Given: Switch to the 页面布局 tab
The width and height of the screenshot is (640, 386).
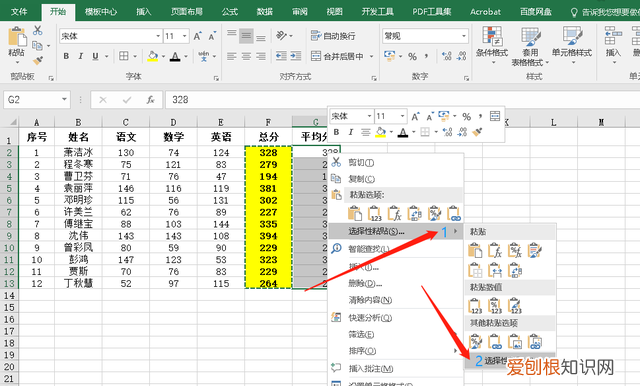Looking at the screenshot, I should pos(187,12).
